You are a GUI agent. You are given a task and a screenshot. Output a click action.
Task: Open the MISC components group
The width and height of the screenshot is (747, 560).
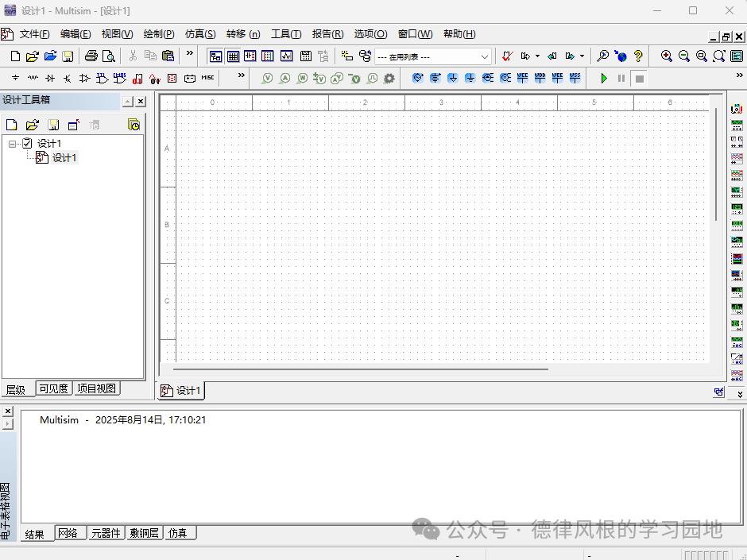[207, 78]
